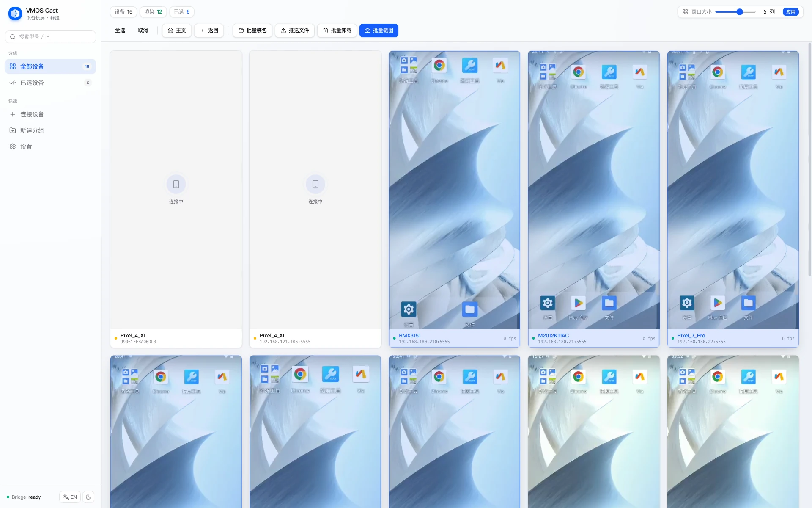Open Play 商店 on M2012K11AC
The width and height of the screenshot is (812, 508).
click(578, 303)
